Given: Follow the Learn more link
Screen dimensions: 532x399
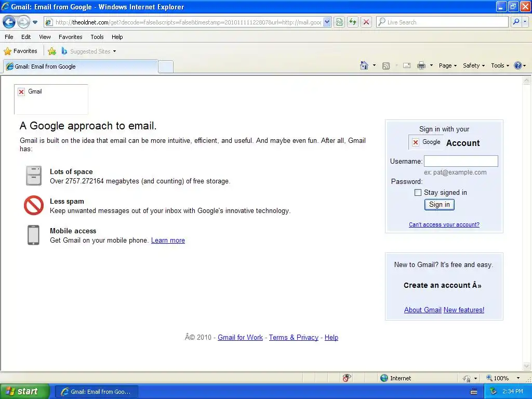Looking at the screenshot, I should (x=168, y=240).
